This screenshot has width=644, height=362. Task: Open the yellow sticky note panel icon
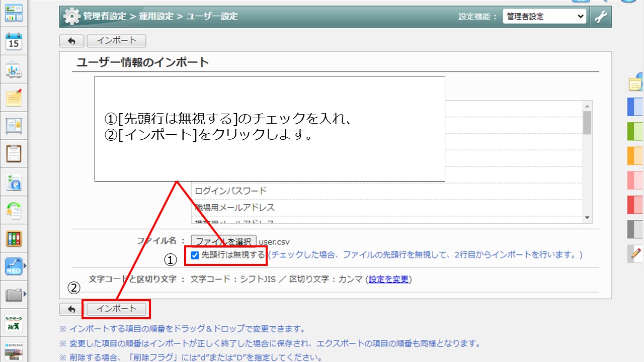[635, 82]
